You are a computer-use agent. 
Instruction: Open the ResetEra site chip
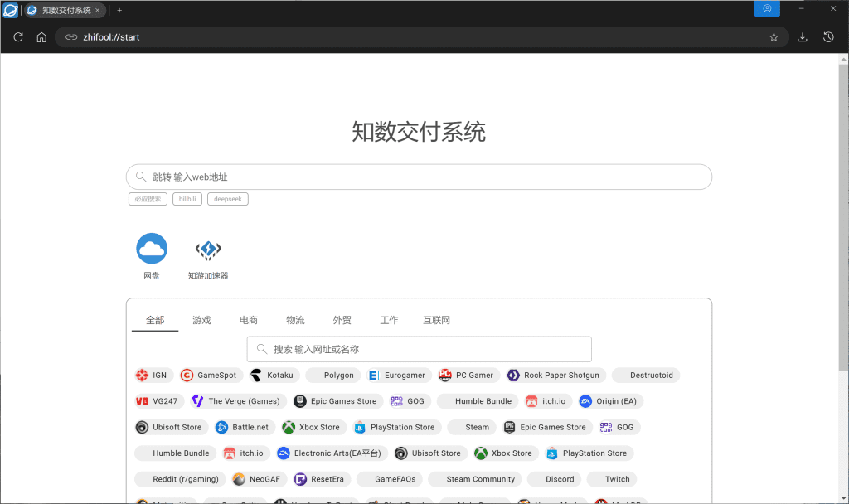tap(322, 479)
